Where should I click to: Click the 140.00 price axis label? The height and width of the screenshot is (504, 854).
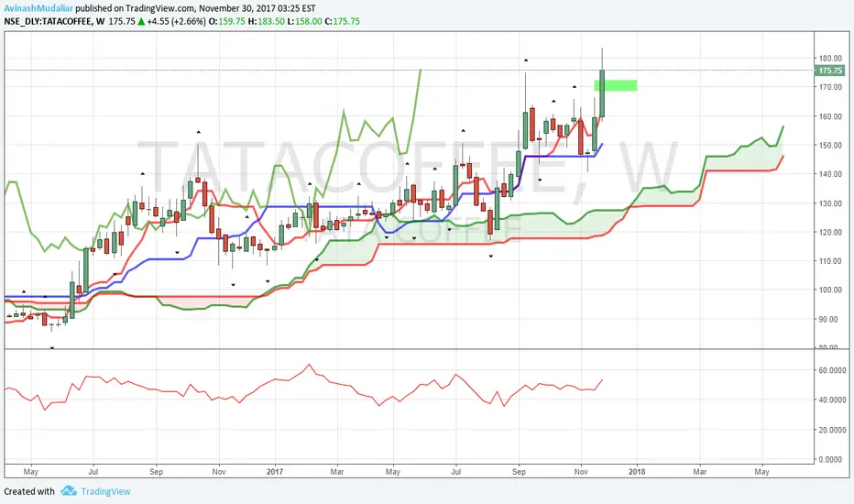pos(830,174)
